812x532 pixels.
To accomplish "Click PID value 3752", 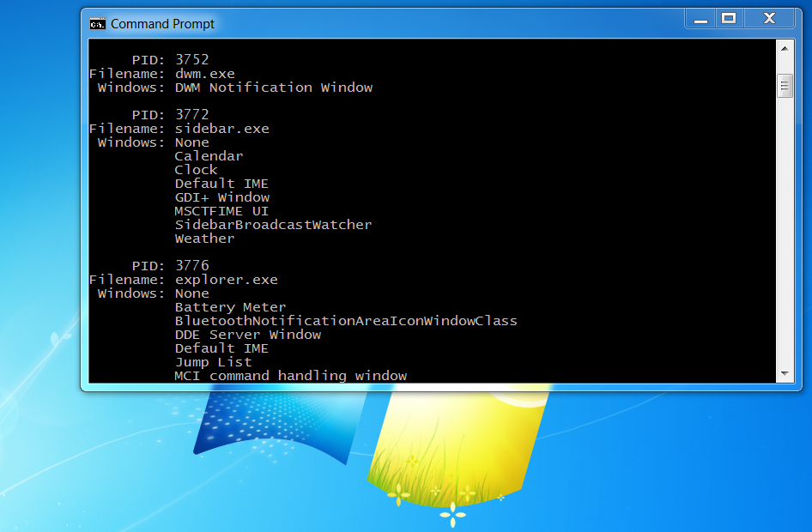I will 191,60.
